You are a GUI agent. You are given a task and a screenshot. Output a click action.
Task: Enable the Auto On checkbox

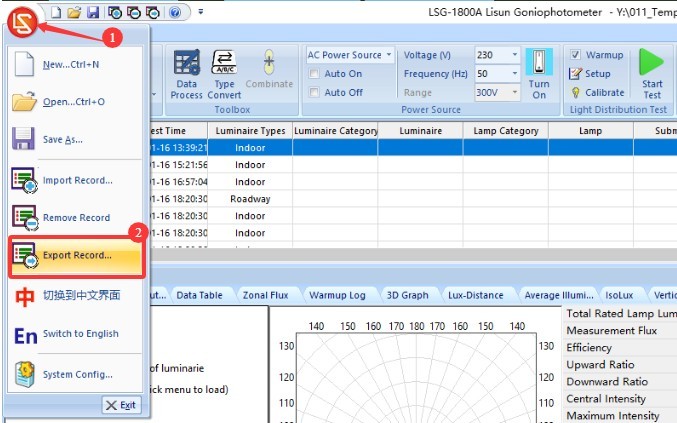[314, 74]
